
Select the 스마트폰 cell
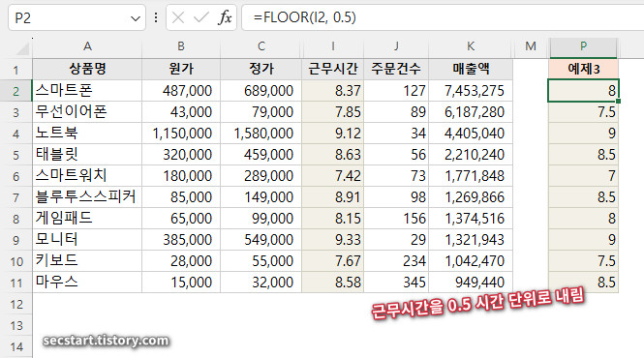click(87, 90)
